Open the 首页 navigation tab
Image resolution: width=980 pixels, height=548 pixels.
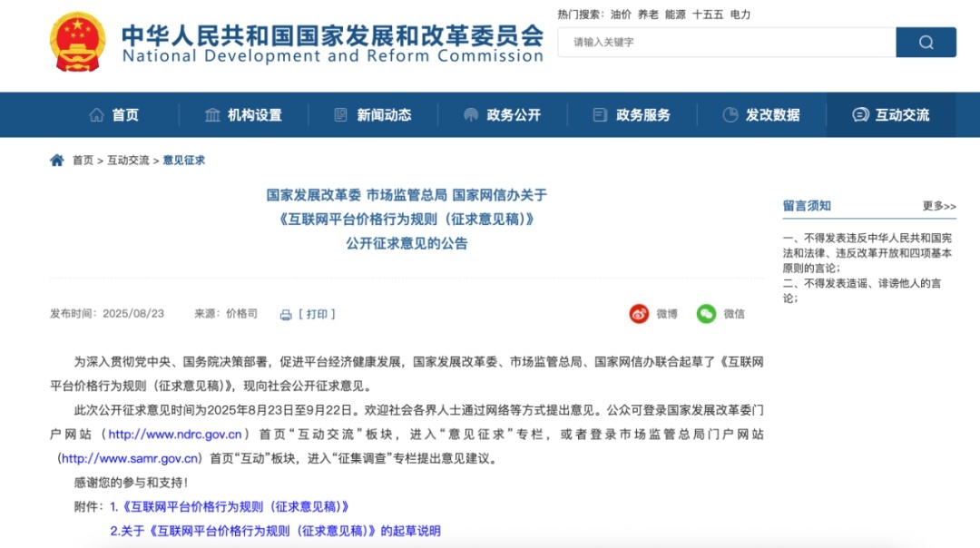point(114,115)
